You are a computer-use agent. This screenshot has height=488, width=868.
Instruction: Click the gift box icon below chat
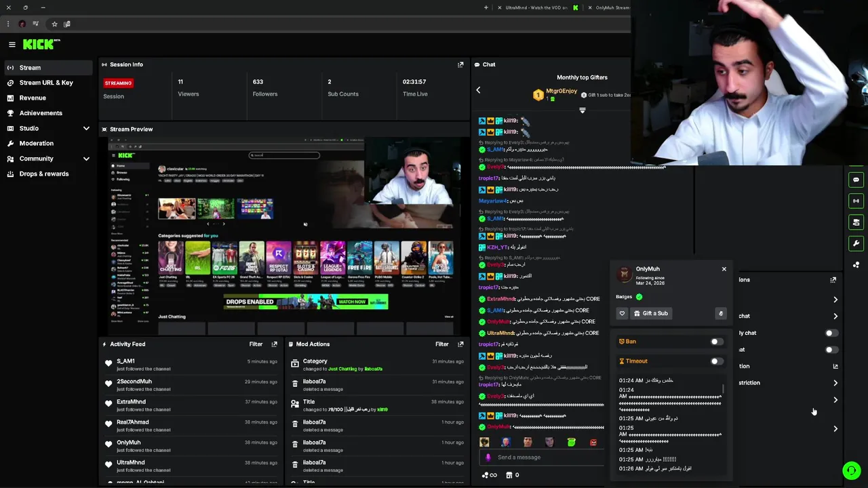pos(509,475)
